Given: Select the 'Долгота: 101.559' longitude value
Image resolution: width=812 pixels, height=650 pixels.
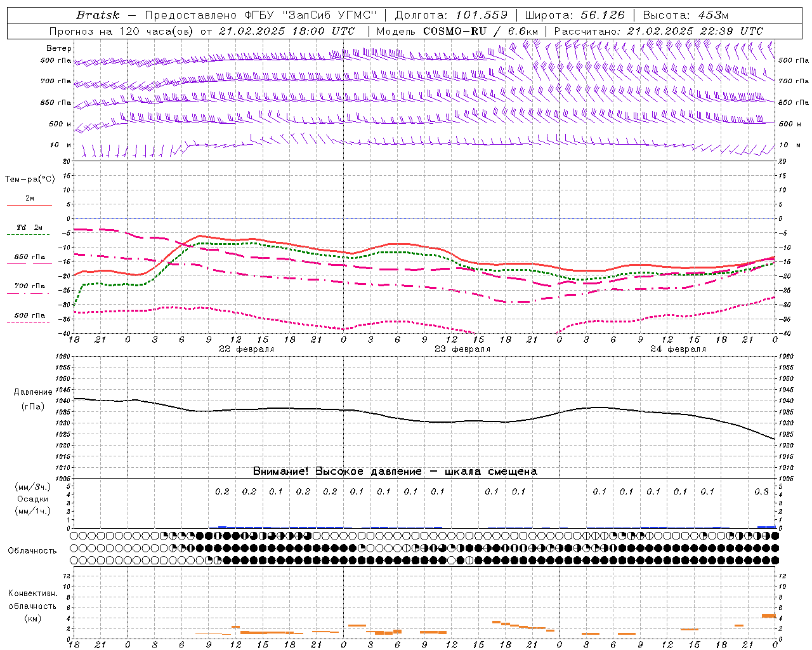Looking at the screenshot, I should [451, 15].
